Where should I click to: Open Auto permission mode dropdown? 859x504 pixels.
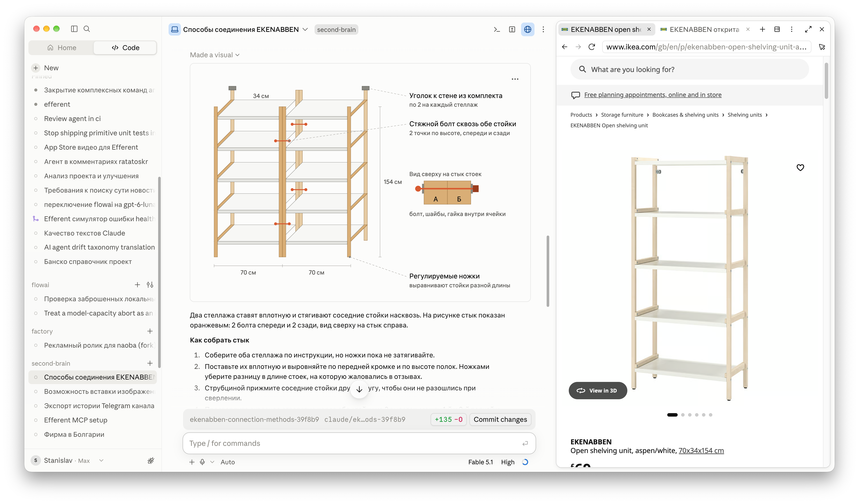click(x=227, y=462)
